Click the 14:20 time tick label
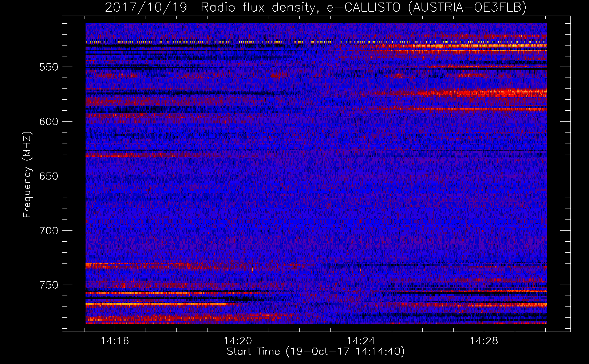 [x=238, y=341]
